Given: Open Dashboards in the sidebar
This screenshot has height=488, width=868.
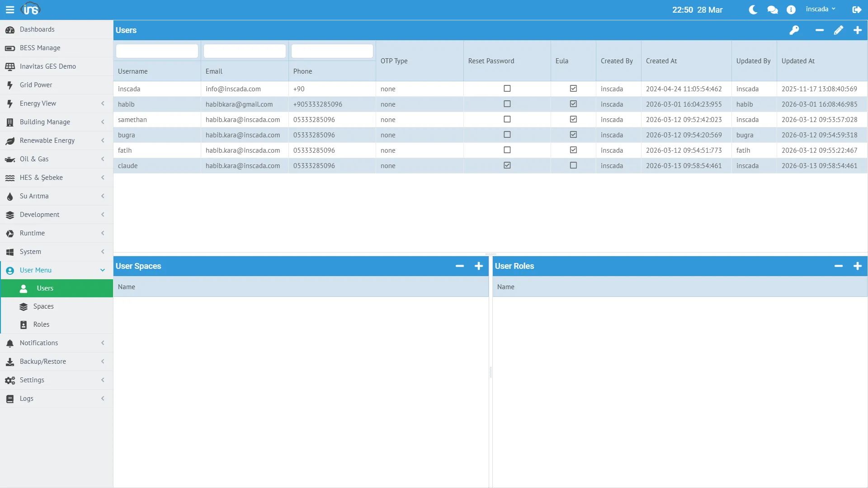Looking at the screenshot, I should tap(37, 29).
